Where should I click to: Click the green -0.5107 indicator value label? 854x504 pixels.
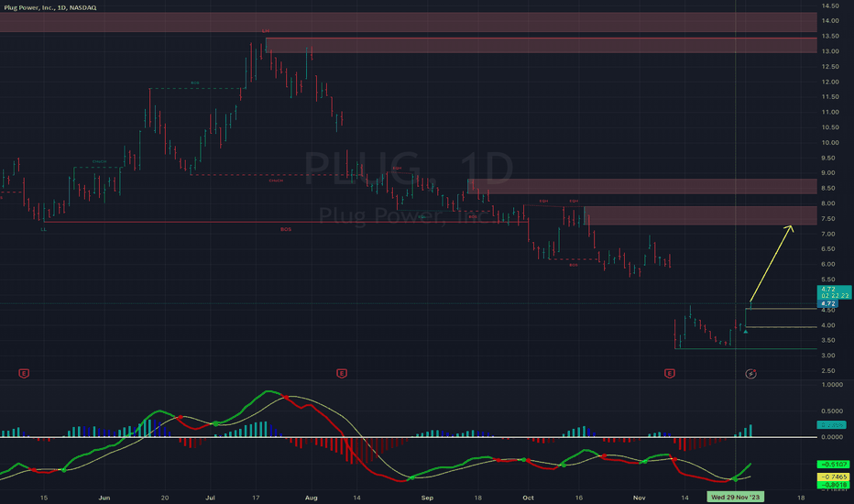(833, 465)
